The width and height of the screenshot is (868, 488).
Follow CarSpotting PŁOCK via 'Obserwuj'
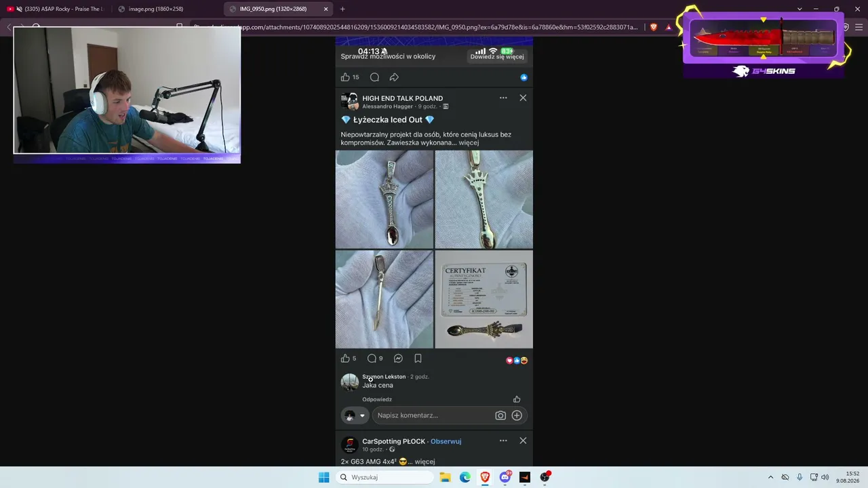pyautogui.click(x=446, y=441)
